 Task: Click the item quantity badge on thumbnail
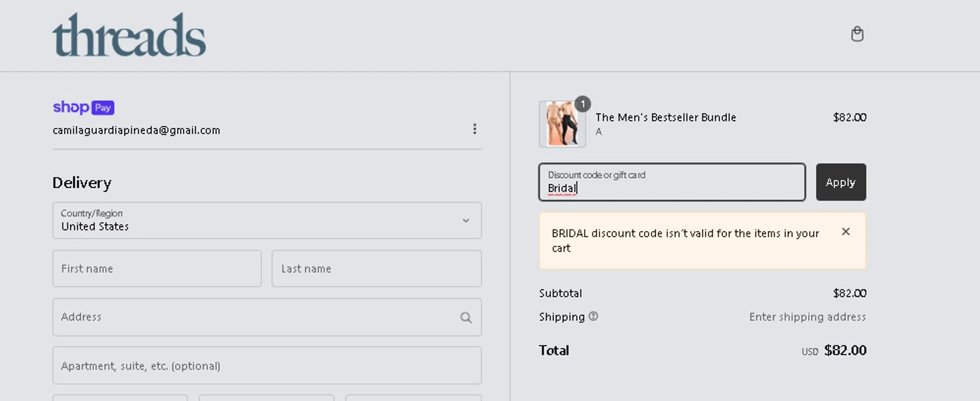point(582,104)
